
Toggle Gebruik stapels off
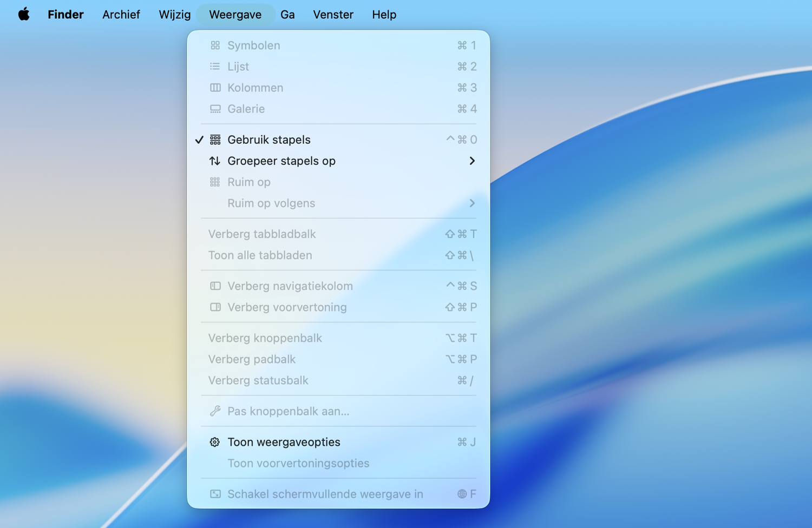pos(269,140)
